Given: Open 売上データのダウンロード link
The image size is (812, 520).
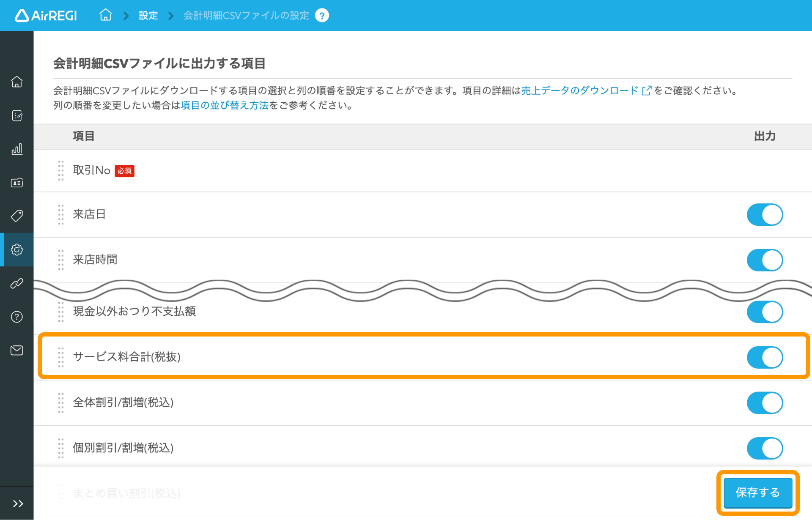Looking at the screenshot, I should 580,90.
